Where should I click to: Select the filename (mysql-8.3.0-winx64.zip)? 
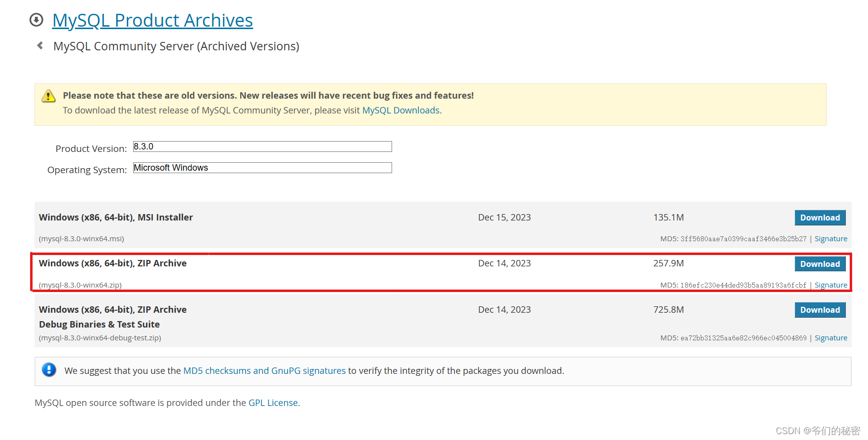click(80, 285)
